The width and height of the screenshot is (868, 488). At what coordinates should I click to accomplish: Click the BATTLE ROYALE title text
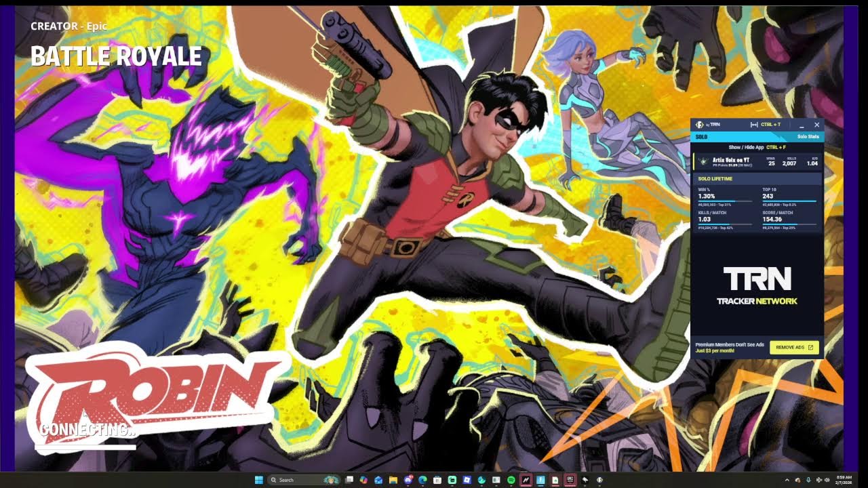pyautogui.click(x=116, y=56)
